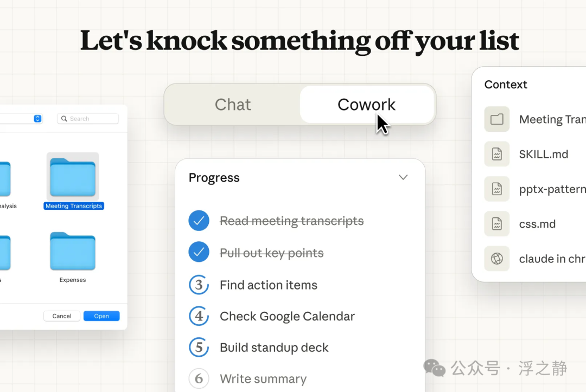Toggle the Read meeting transcripts checkmark
This screenshot has height=392, width=586.
(x=199, y=221)
